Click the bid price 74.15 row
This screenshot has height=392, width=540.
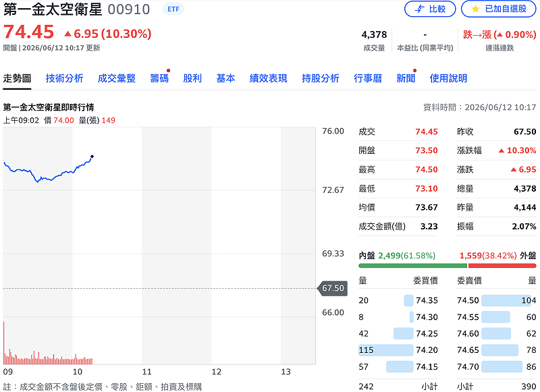(x=398, y=367)
